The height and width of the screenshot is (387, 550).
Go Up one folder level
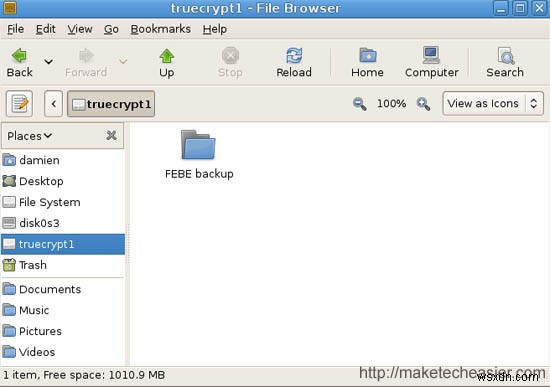(167, 62)
